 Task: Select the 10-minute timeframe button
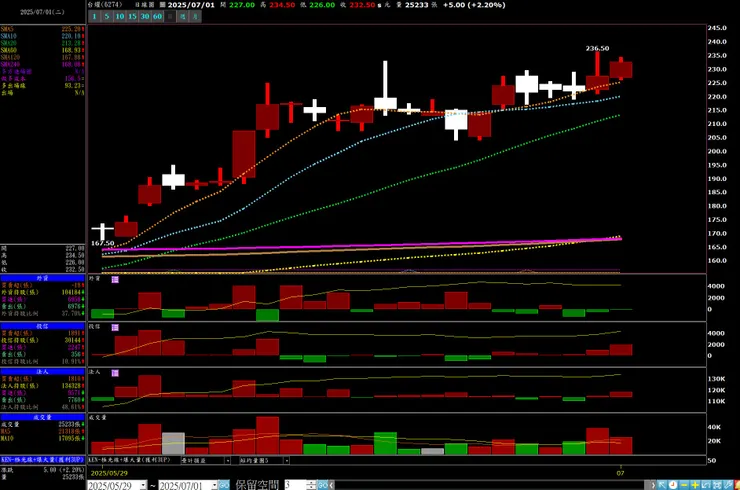click(x=120, y=17)
